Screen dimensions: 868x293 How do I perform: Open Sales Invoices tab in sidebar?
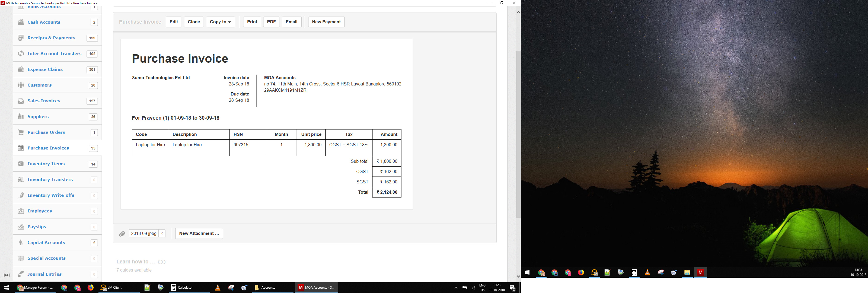[44, 101]
